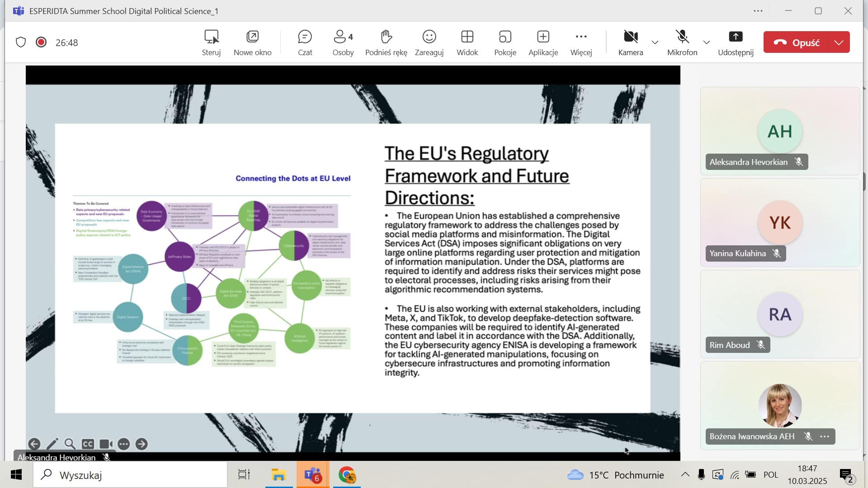Click the Wyszukaj search box
Viewport: 868px width, 488px height.
tap(130, 475)
